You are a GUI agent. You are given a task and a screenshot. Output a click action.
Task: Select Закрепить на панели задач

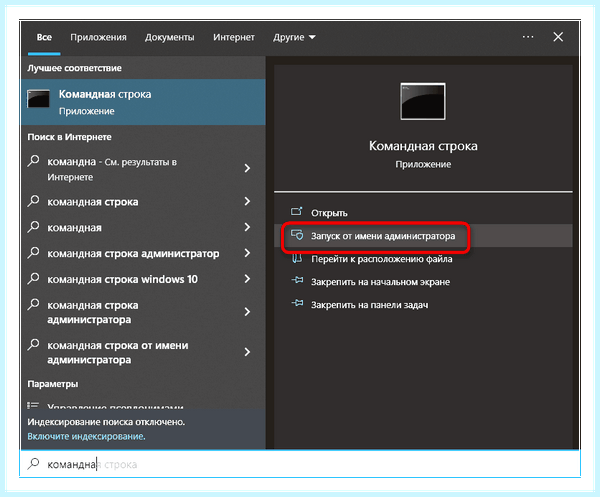pyautogui.click(x=370, y=305)
